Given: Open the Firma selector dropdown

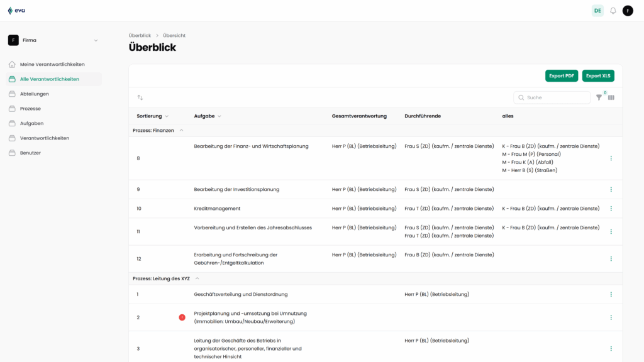Looking at the screenshot, I should pyautogui.click(x=95, y=40).
